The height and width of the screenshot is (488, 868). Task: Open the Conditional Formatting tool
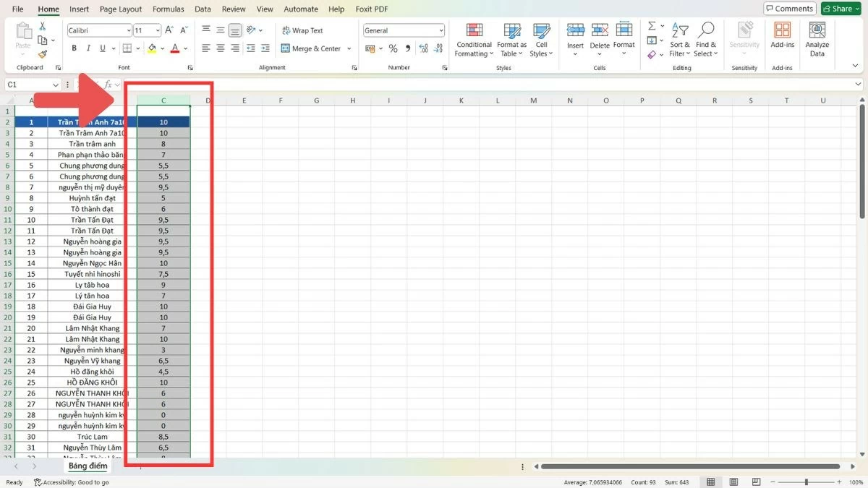click(474, 40)
